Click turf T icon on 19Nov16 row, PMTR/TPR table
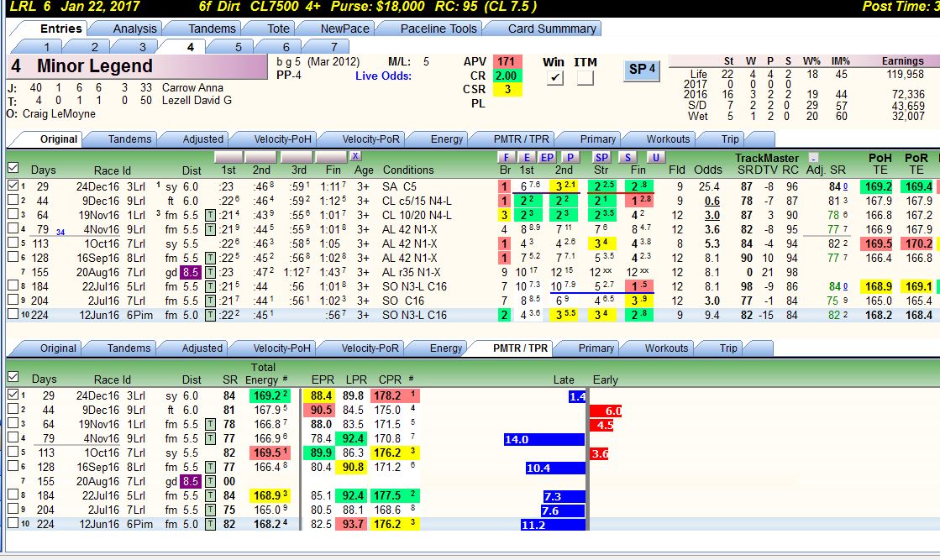 tap(210, 424)
